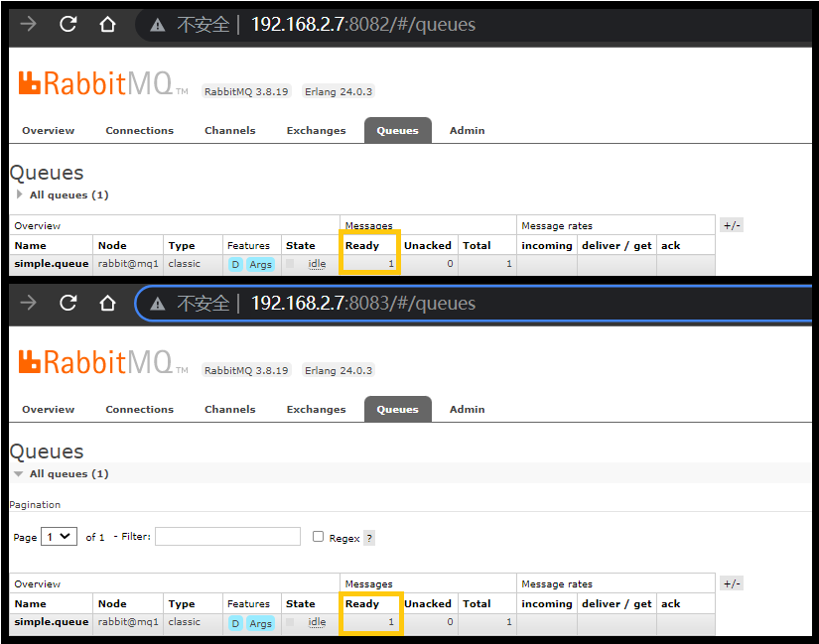This screenshot has width=819, height=644.
Task: Click forward arrow in 8082 browser window
Action: [28, 24]
